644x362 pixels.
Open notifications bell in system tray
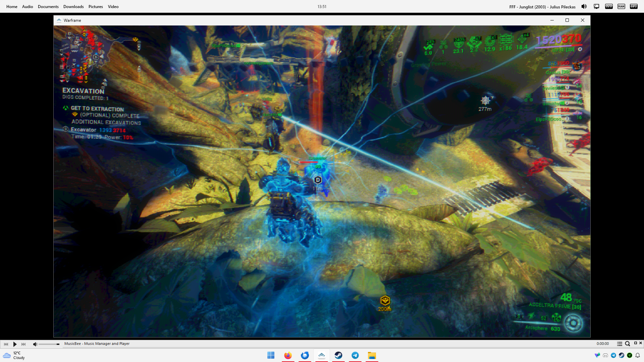click(x=638, y=355)
